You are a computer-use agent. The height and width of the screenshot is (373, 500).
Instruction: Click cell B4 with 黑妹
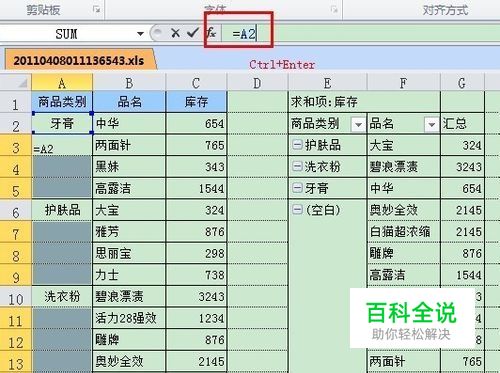[x=129, y=167]
